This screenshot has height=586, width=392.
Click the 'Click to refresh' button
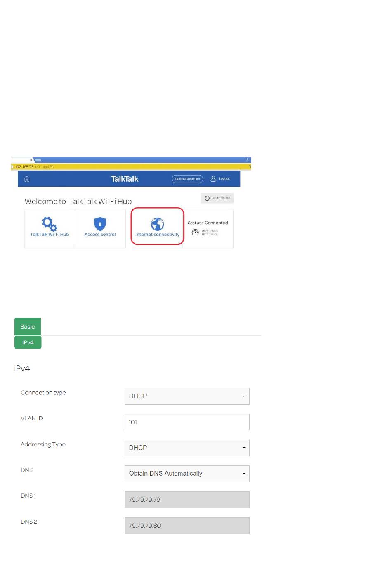coord(217,198)
